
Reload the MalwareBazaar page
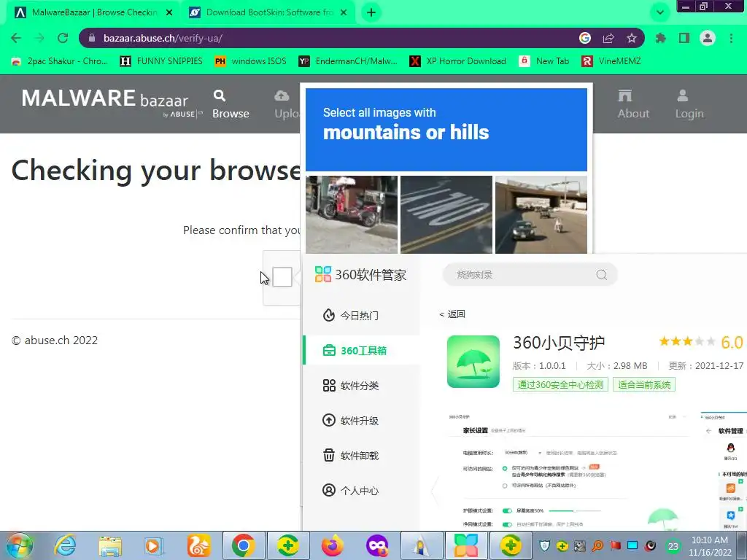[x=63, y=38]
